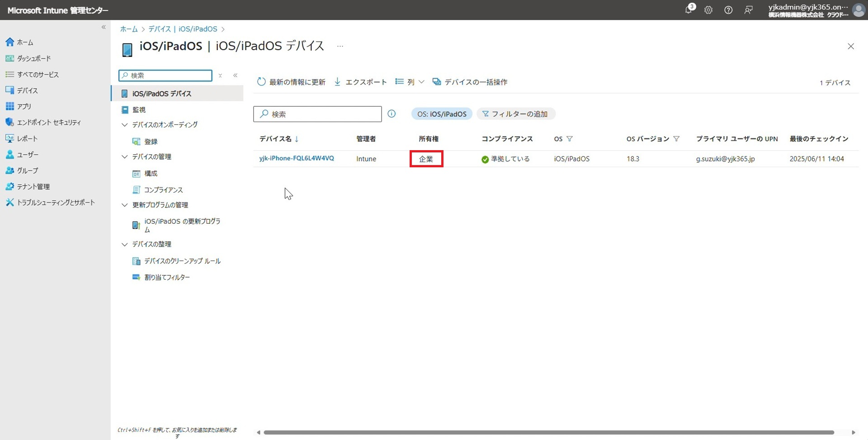Collapse the デバイスの管理 section
Image resolution: width=868 pixels, height=440 pixels.
point(124,157)
